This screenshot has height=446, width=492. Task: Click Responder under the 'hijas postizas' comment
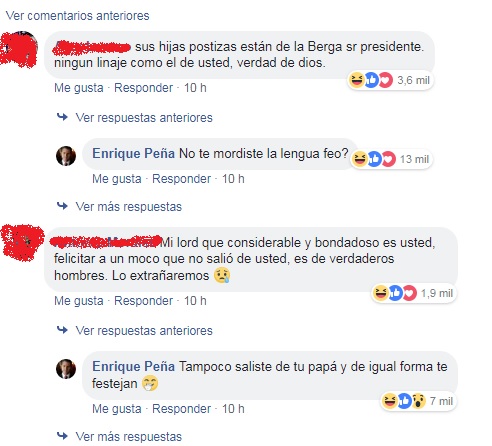coord(143,88)
